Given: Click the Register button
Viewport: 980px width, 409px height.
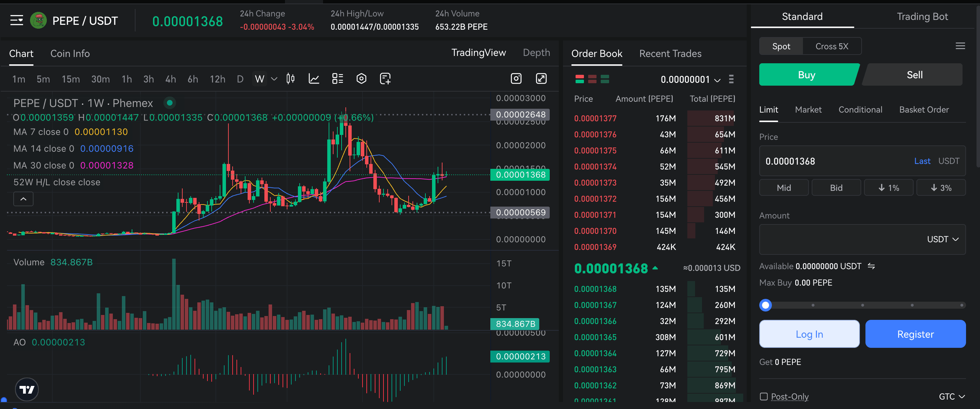Looking at the screenshot, I should point(915,334).
